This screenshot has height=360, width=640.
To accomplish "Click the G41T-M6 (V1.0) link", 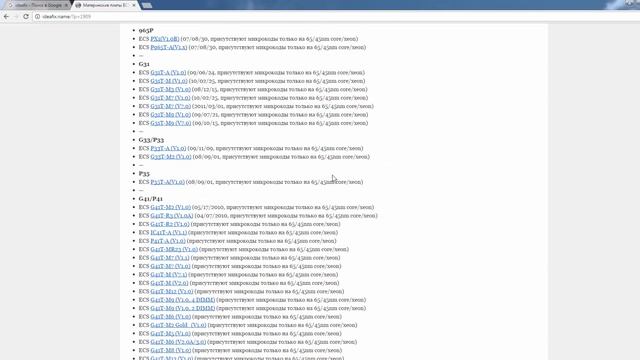I will click(171, 317).
